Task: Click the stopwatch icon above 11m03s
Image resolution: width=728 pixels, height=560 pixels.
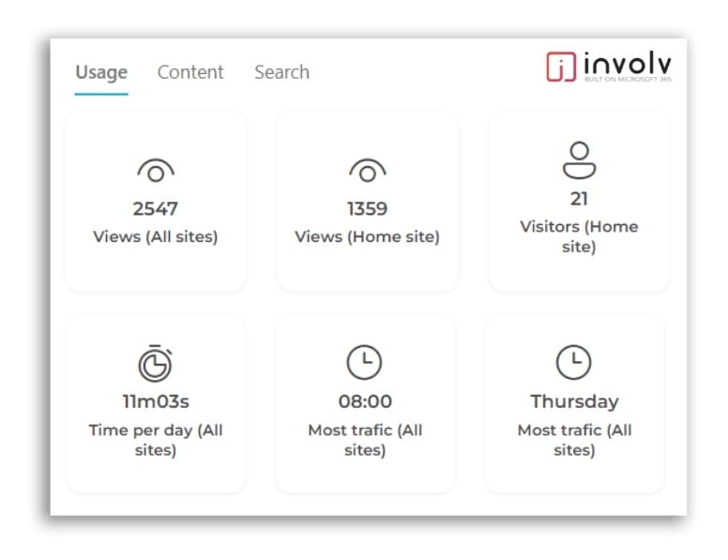Action: tap(156, 363)
